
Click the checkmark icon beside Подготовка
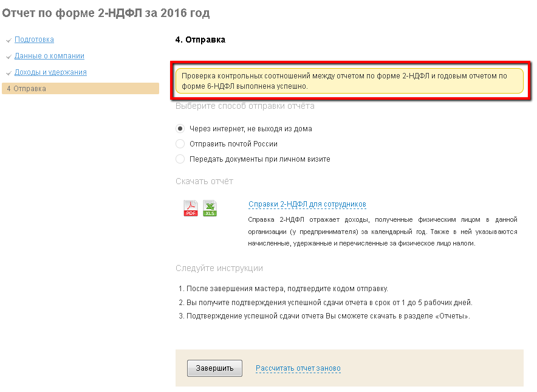point(9,40)
